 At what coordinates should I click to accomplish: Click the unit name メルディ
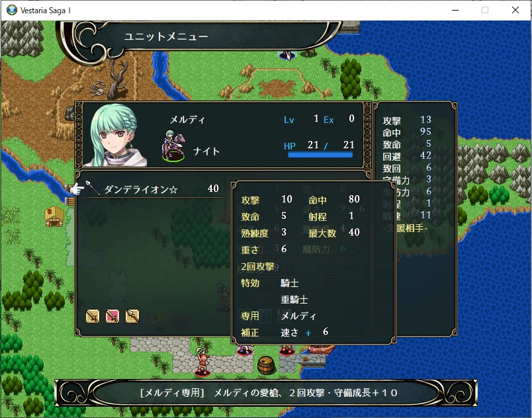click(188, 119)
